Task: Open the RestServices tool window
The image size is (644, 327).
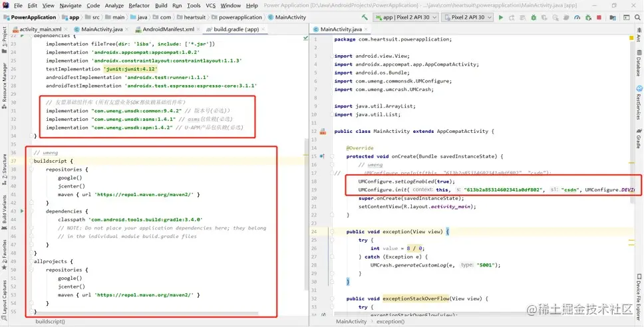Action: pos(639,102)
